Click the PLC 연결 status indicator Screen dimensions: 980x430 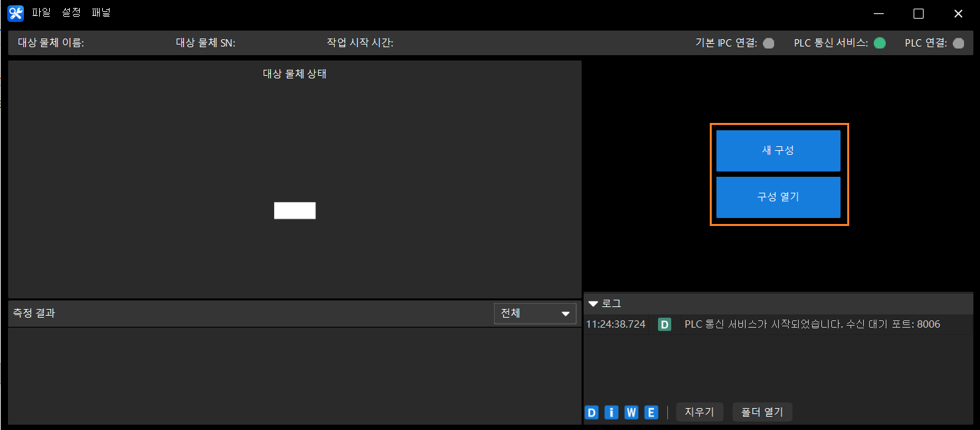coord(958,43)
